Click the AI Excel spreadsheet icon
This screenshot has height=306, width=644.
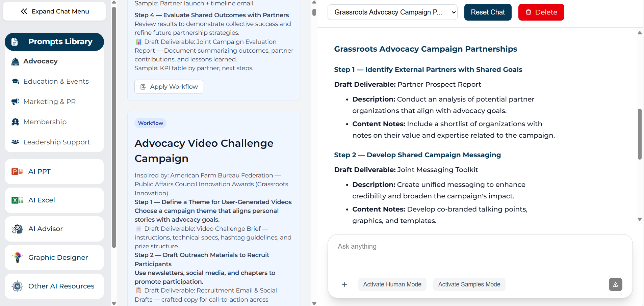tap(17, 200)
